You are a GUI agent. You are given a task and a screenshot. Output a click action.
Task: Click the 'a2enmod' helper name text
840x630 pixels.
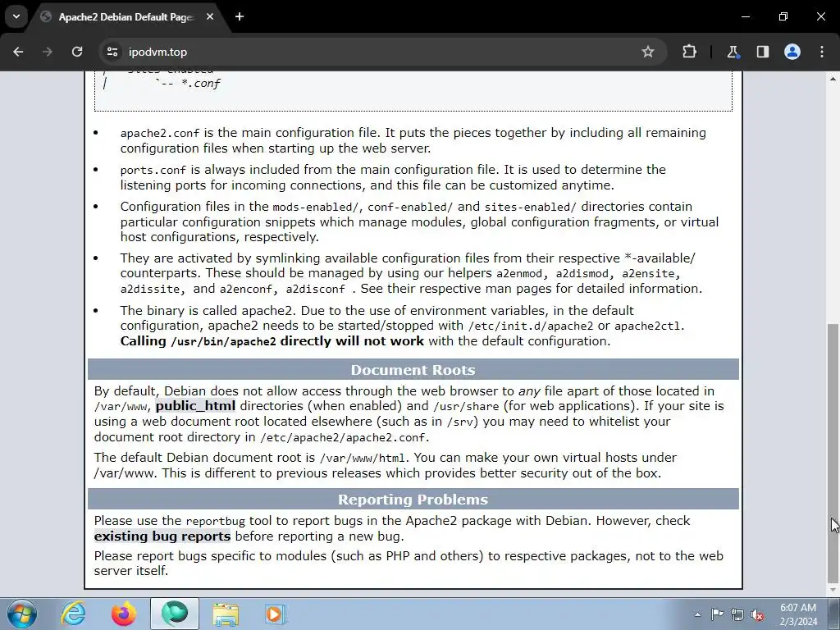(519, 274)
